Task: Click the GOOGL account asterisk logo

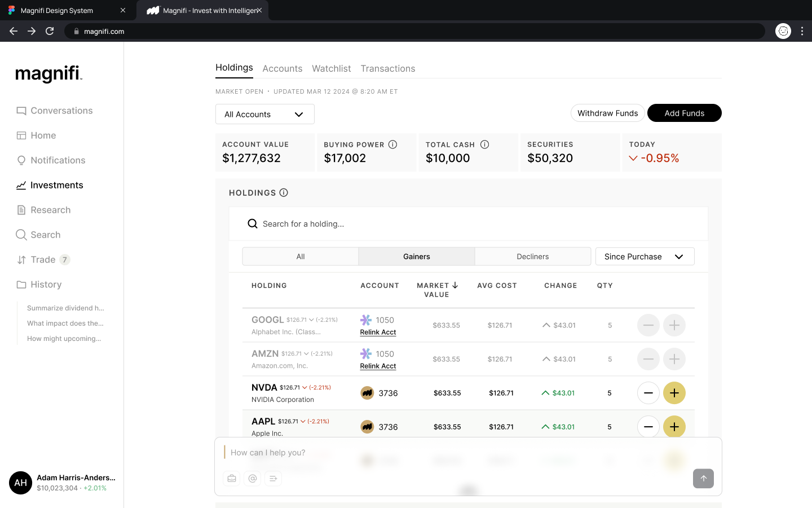Action: coord(366,320)
